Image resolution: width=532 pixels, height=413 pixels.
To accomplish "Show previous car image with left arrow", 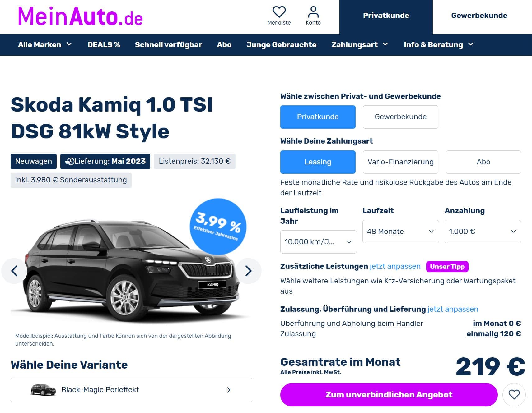I will coord(14,271).
